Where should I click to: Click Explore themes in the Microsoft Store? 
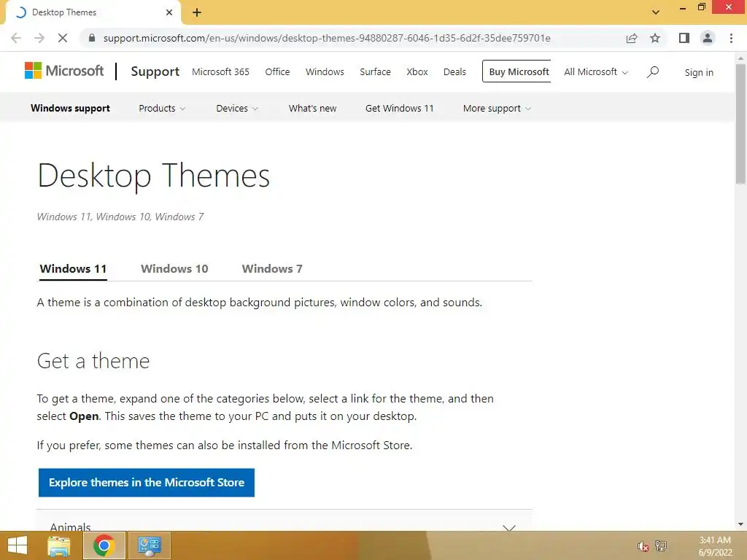click(x=146, y=483)
